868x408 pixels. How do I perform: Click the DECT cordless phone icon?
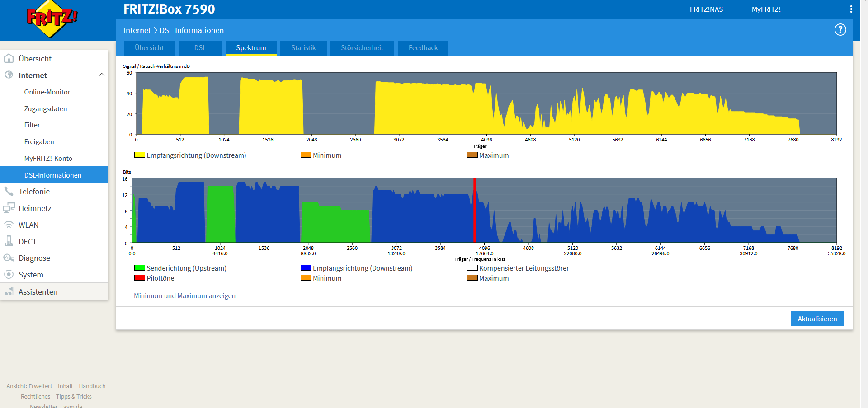9,241
